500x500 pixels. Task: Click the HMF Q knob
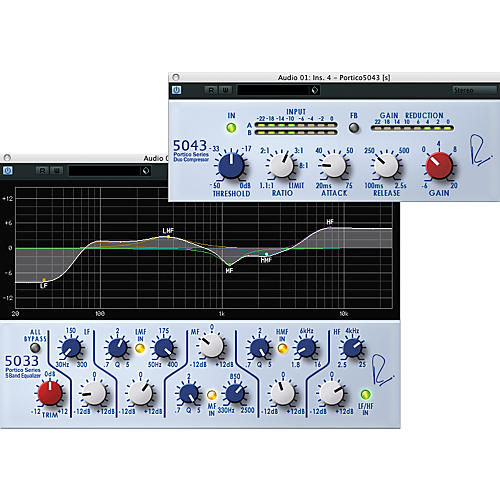[x=259, y=348]
